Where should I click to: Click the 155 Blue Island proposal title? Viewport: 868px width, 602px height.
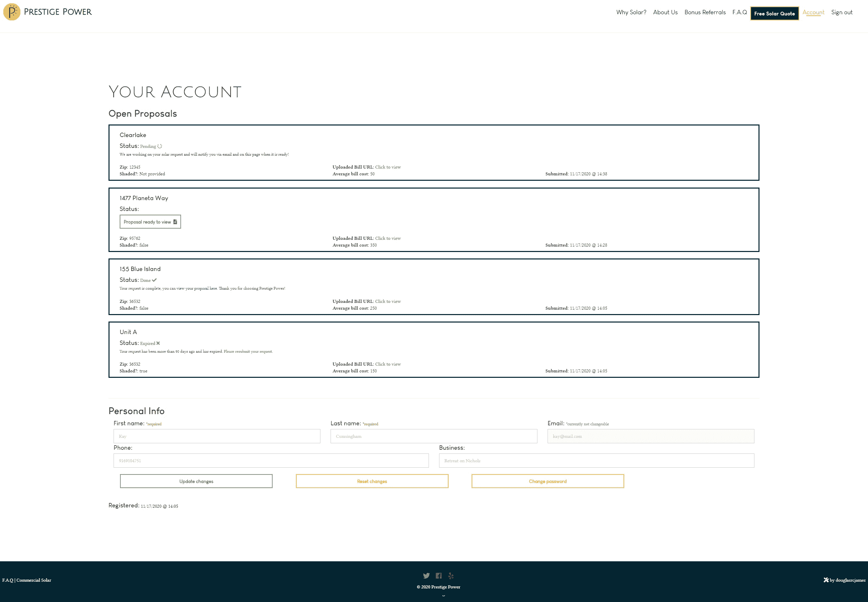140,269
